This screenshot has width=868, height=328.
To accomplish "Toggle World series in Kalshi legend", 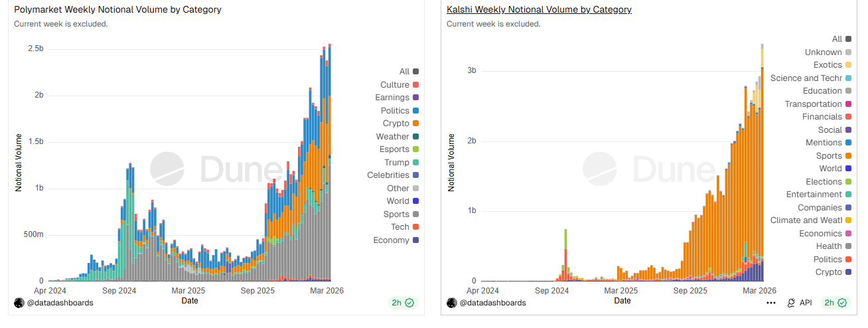I will click(x=835, y=169).
